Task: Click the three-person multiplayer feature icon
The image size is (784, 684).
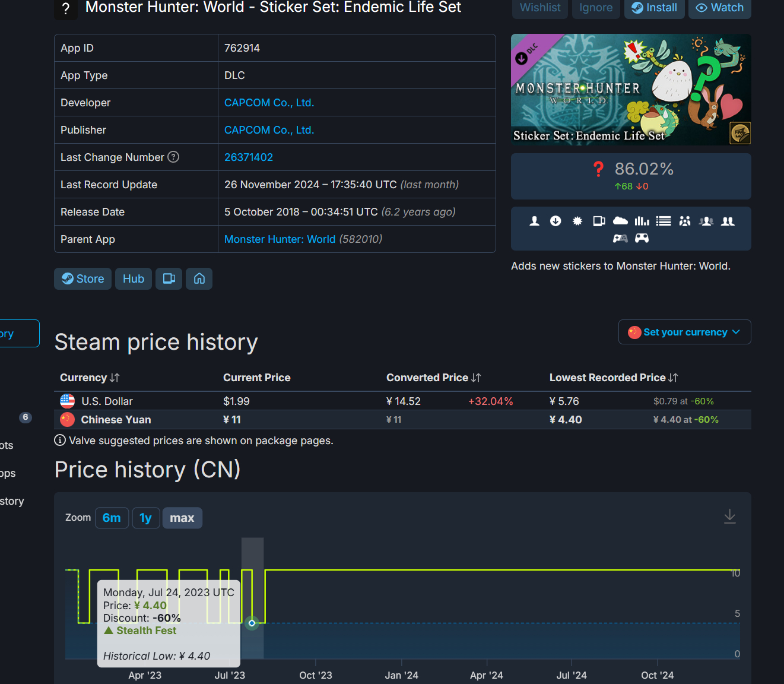Action: coord(706,221)
